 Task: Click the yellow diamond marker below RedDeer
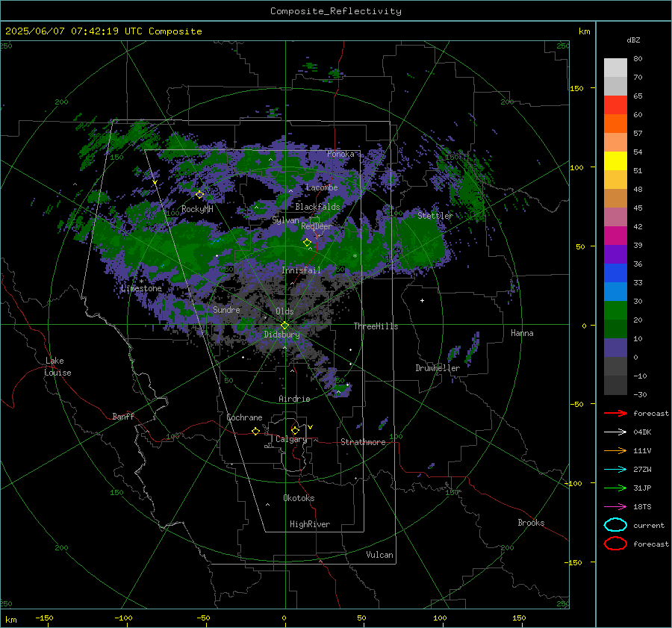[x=307, y=243]
